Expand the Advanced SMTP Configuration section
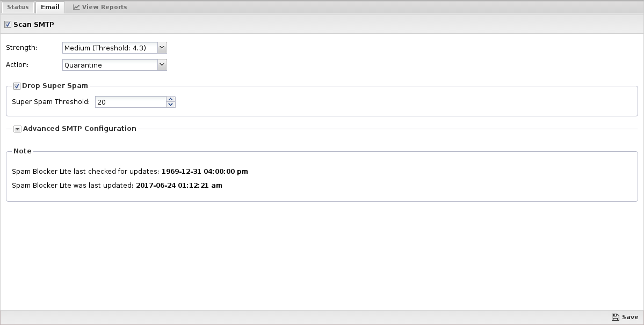 (x=17, y=129)
